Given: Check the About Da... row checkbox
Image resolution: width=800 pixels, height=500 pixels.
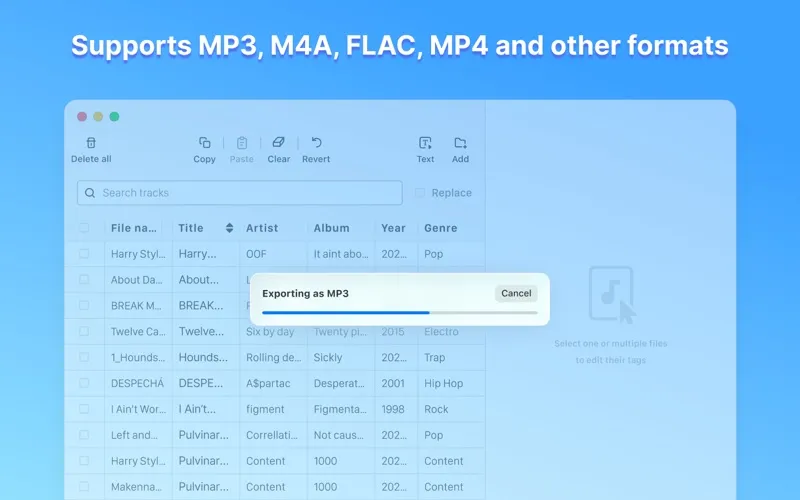Looking at the screenshot, I should tap(84, 280).
